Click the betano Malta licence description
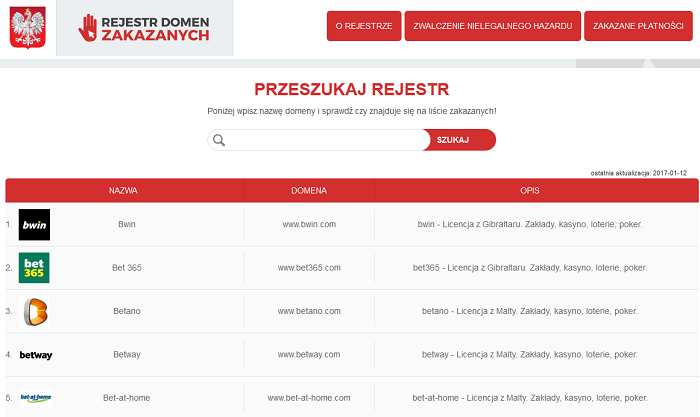 coord(530,311)
